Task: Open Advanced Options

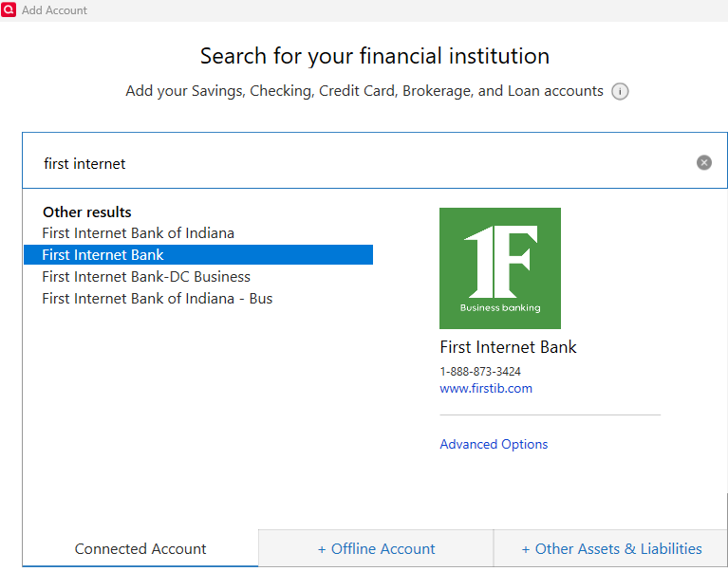Action: click(494, 444)
